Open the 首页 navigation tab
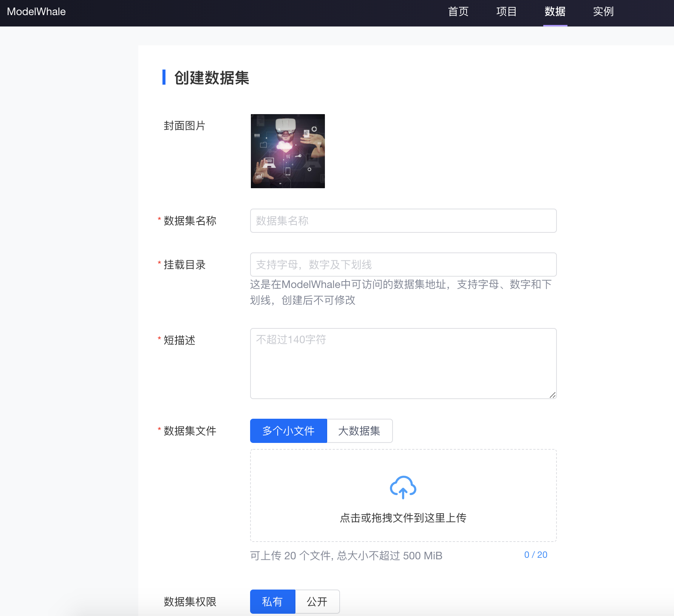Screen dimensions: 674x616 [458, 12]
